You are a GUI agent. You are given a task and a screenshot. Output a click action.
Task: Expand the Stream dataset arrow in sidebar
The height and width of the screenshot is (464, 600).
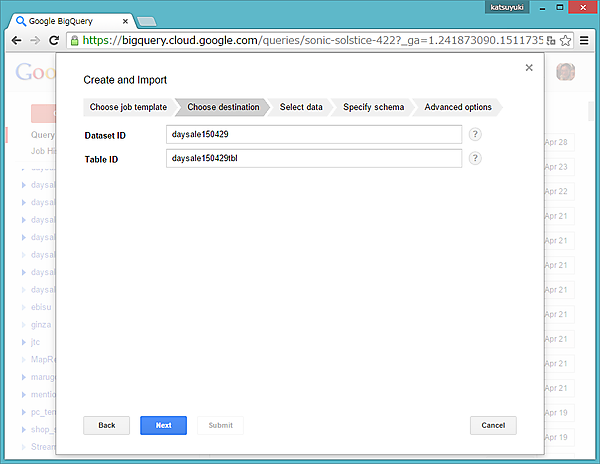point(24,447)
